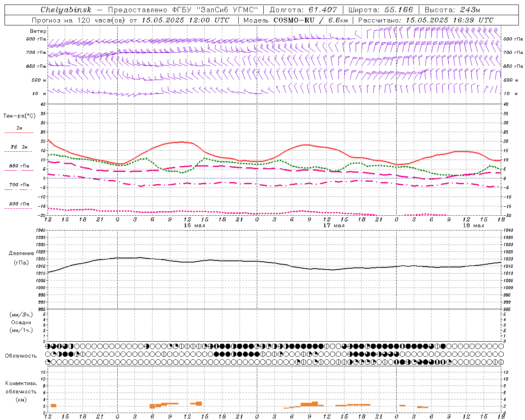Click the 'Td 2м' dew point legend entry
Screen dimensions: 525x420
click(19, 147)
